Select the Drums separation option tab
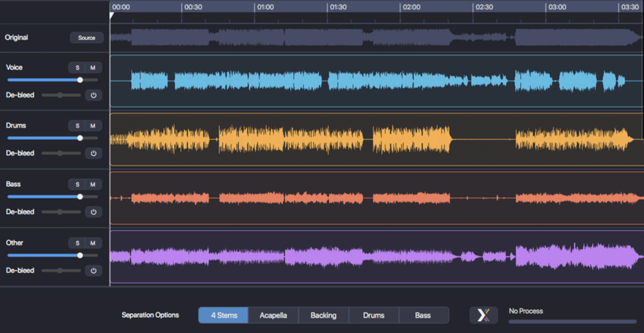 [x=373, y=315]
